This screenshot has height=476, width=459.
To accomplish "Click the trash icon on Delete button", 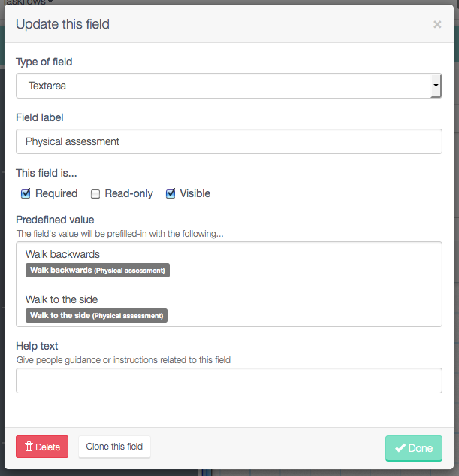I will [x=29, y=447].
